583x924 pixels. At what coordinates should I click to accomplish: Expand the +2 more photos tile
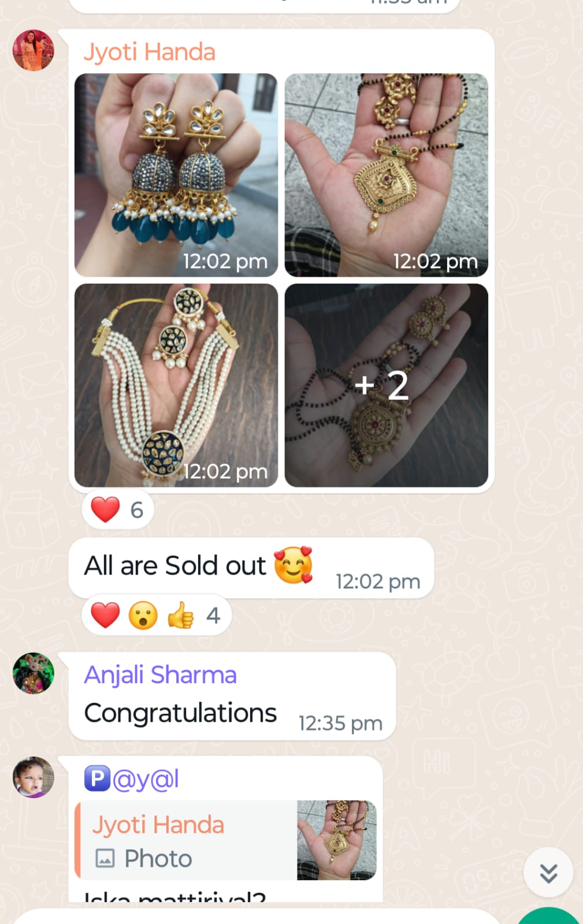[x=387, y=385]
